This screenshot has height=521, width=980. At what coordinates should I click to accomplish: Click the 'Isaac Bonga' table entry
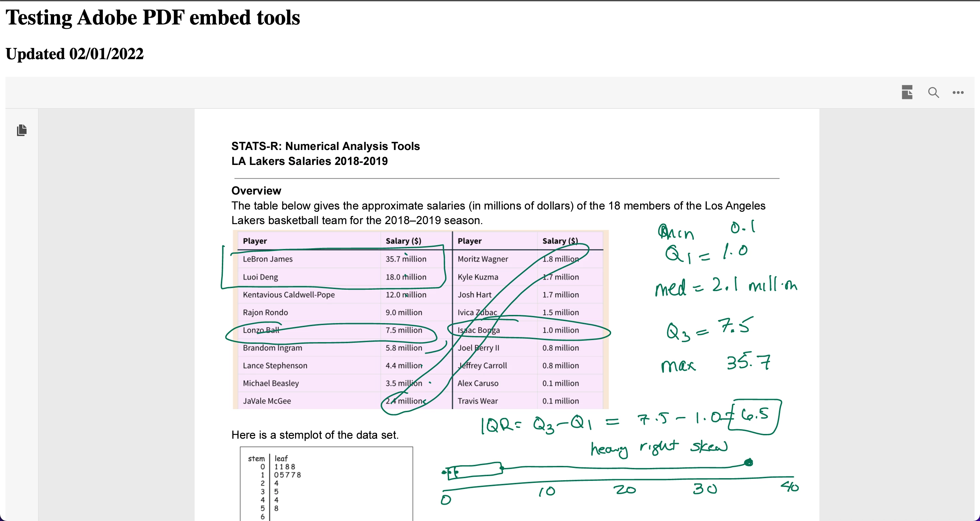(x=478, y=330)
